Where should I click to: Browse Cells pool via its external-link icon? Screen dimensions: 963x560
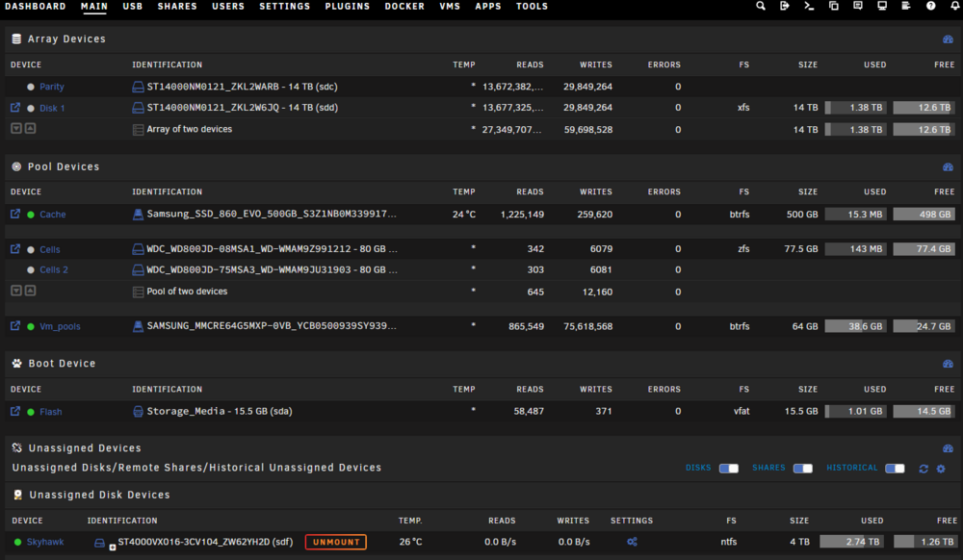(15, 248)
